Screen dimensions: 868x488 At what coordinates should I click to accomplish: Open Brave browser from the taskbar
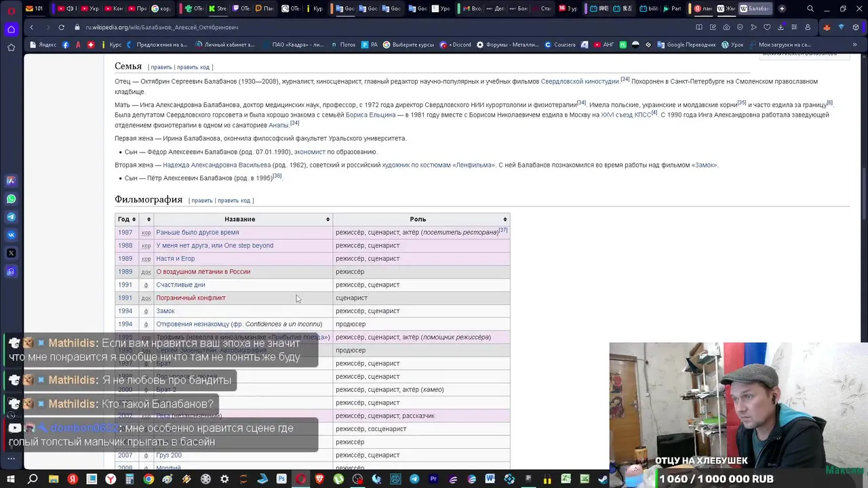tap(319, 479)
